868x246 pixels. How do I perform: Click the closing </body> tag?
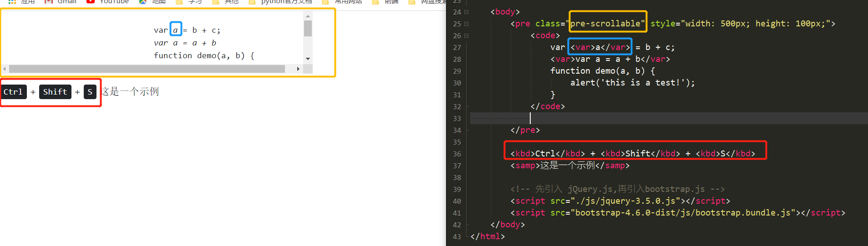pyautogui.click(x=508, y=225)
